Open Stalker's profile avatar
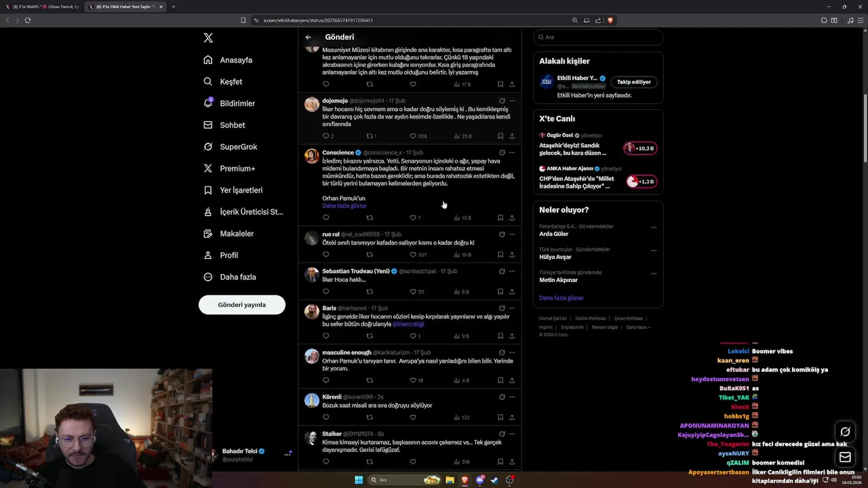 (x=311, y=438)
